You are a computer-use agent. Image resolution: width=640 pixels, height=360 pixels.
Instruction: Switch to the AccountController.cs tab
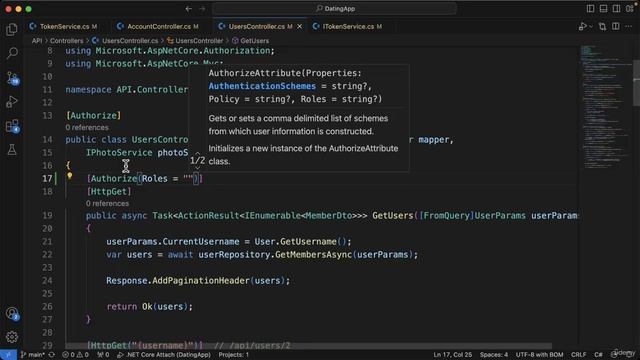pos(158,27)
